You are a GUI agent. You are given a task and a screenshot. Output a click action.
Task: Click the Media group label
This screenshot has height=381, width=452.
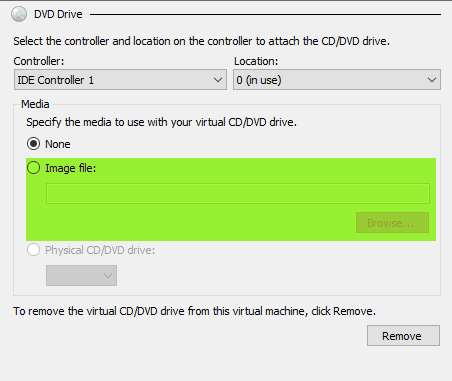point(35,104)
